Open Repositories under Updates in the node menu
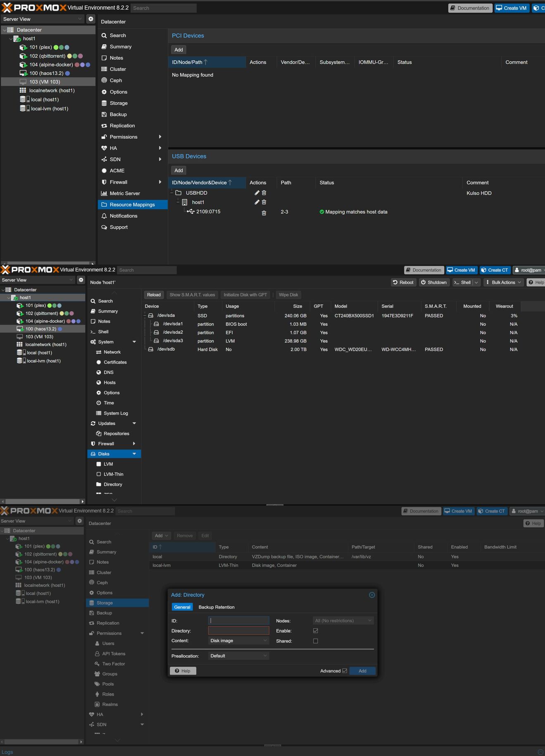Image resolution: width=545 pixels, height=756 pixels. point(116,433)
